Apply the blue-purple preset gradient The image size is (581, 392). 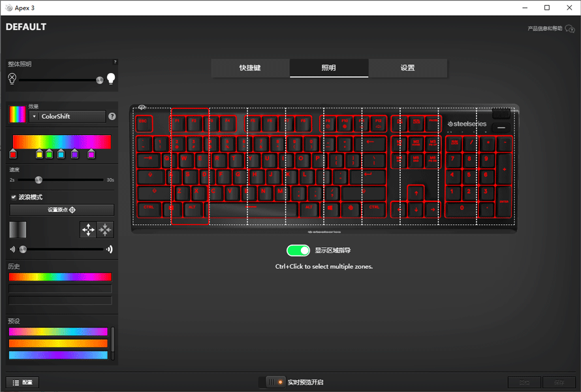click(x=58, y=355)
